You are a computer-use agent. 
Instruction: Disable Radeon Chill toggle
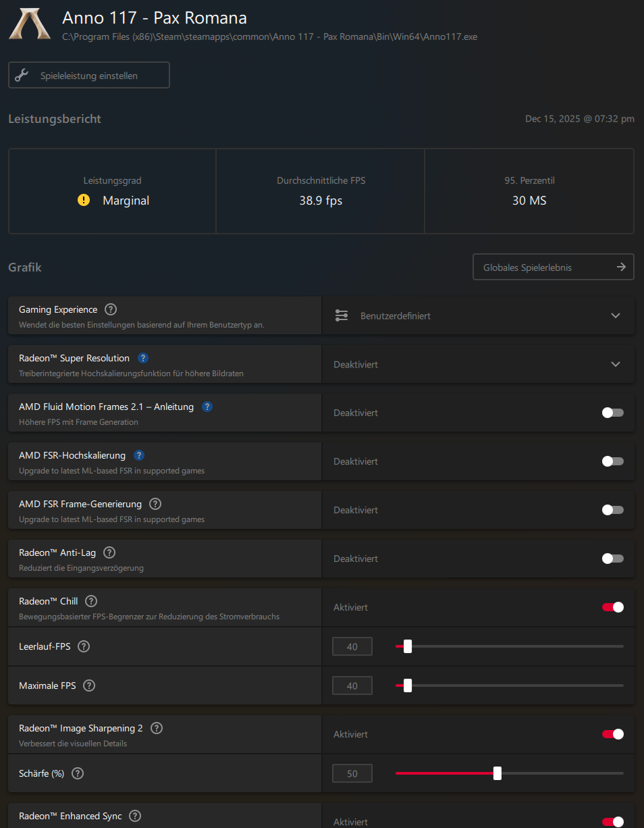613,607
